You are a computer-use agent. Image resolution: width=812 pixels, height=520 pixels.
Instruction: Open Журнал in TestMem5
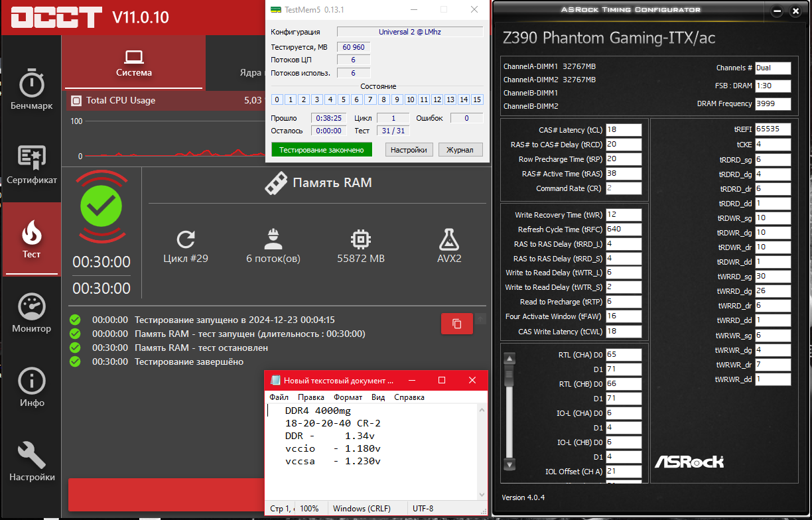(x=460, y=150)
